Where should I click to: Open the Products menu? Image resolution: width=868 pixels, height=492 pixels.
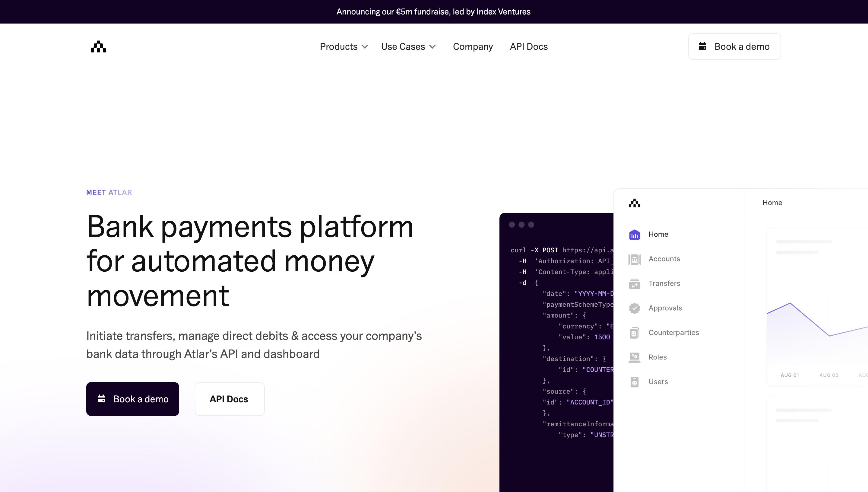pos(339,46)
